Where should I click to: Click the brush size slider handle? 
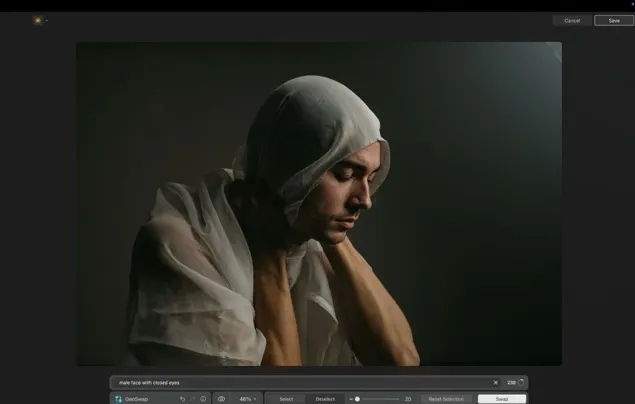[x=358, y=398]
